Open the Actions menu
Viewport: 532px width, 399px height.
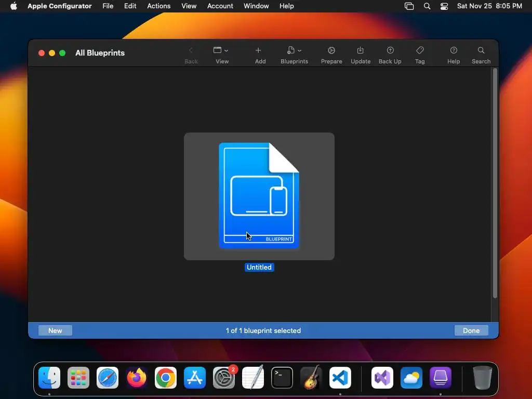[x=158, y=6]
